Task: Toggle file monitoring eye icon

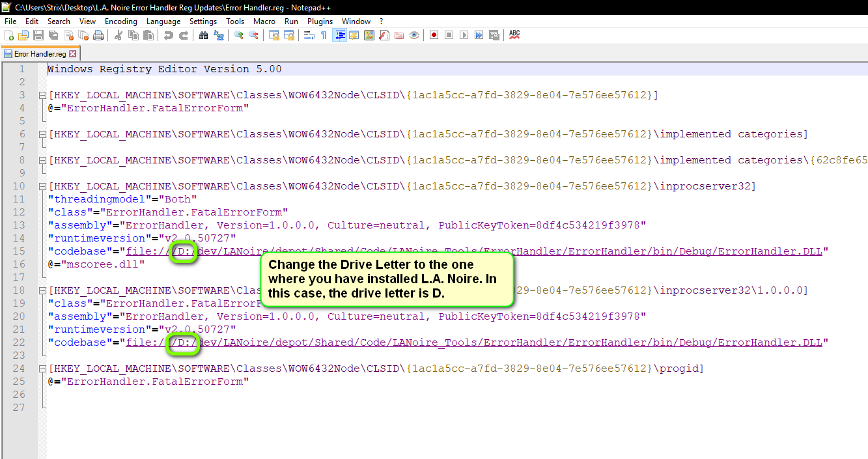Action: point(414,35)
